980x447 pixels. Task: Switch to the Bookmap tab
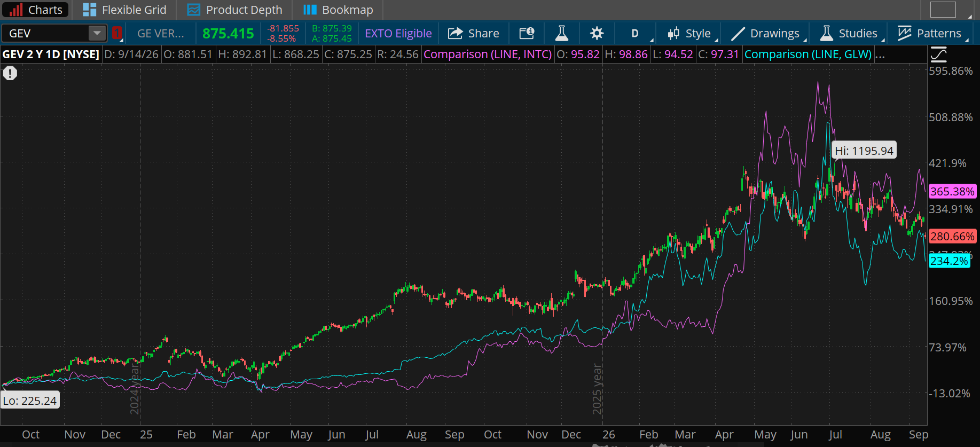point(338,10)
